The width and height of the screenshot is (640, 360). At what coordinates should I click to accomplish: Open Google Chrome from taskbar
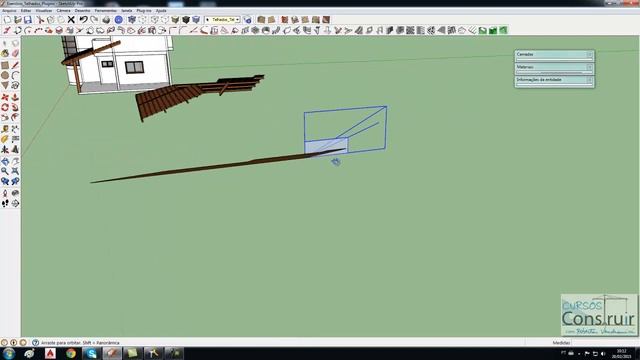pyautogui.click(x=71, y=353)
